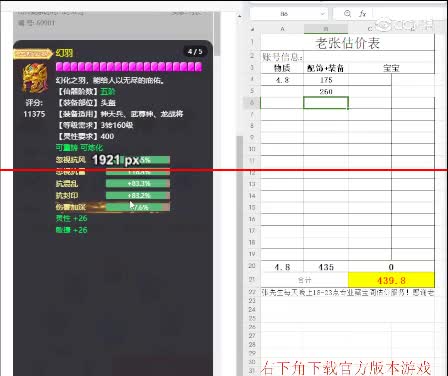
Task: Click the pink gem progress strip
Action: [x=129, y=67]
